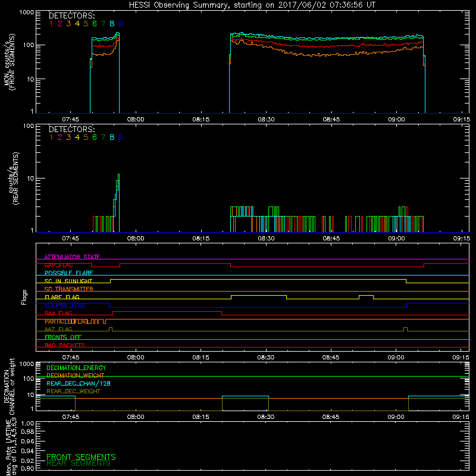Select blue detector 9 in the rear segments legend
This screenshot has height=476, width=476.
click(x=121, y=137)
